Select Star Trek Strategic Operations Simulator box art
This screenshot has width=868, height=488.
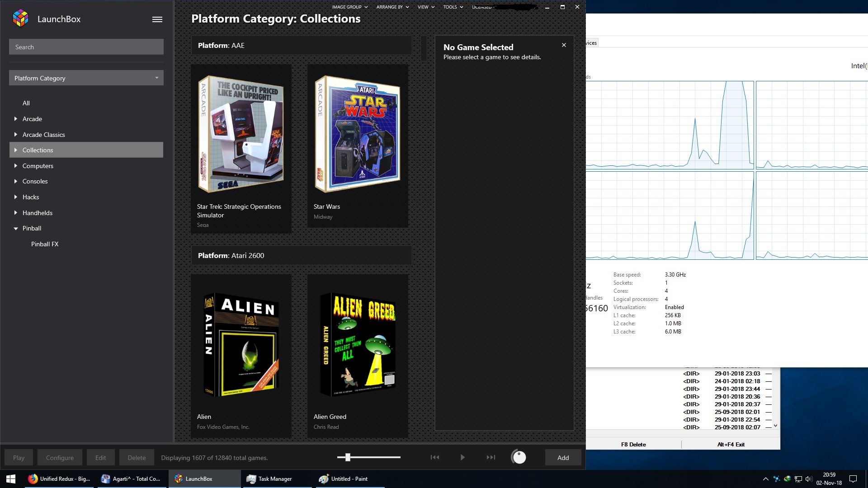pyautogui.click(x=241, y=134)
